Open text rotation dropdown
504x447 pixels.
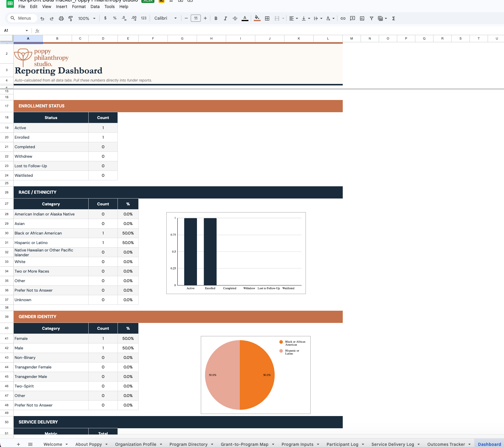(330, 18)
